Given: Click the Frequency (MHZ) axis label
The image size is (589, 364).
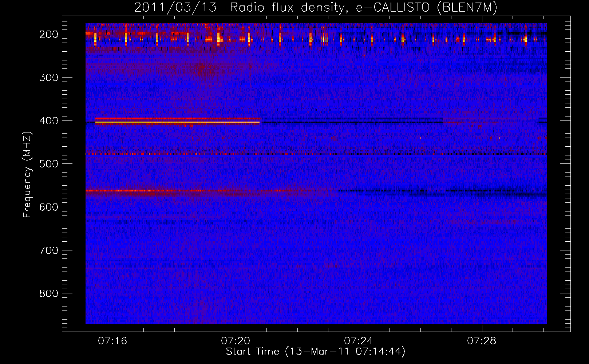Looking at the screenshot, I should [27, 174].
